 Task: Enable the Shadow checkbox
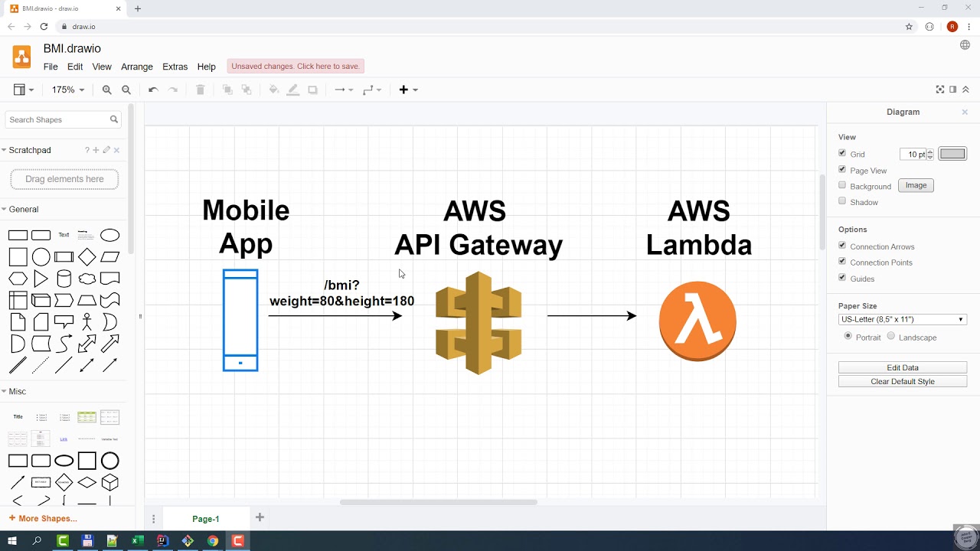(x=842, y=201)
